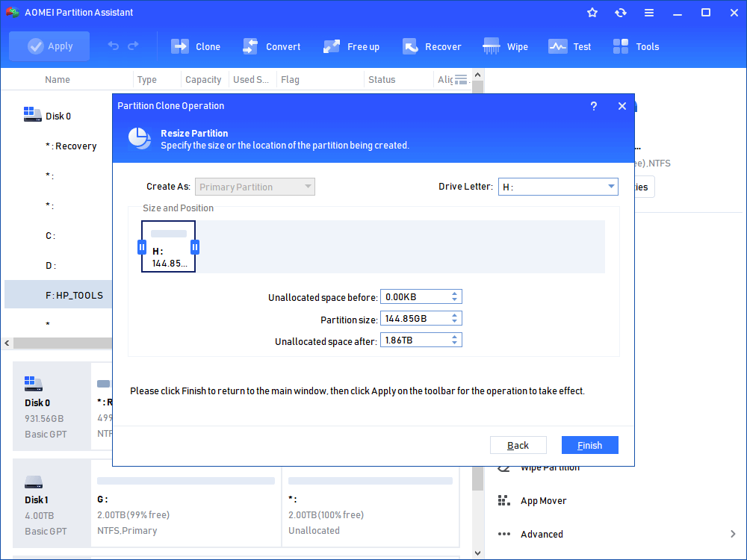This screenshot has width=747, height=560.
Task: Open the Tools menu
Action: (x=636, y=46)
